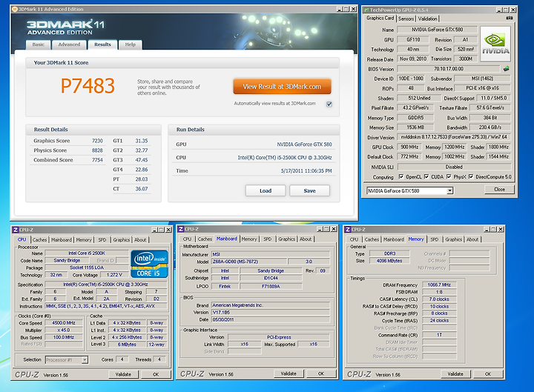
Task: Click the Combined Score value 7754
Action: click(x=97, y=160)
